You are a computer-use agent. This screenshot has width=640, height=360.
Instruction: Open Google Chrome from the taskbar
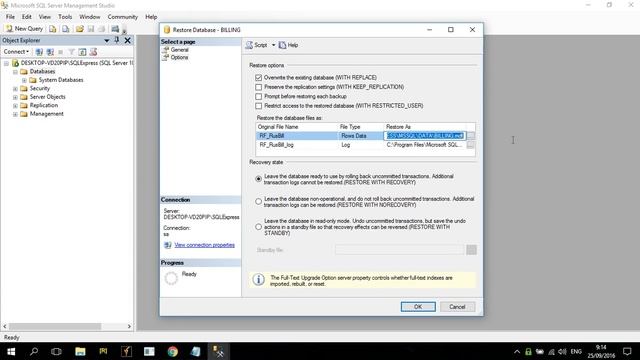point(172,351)
